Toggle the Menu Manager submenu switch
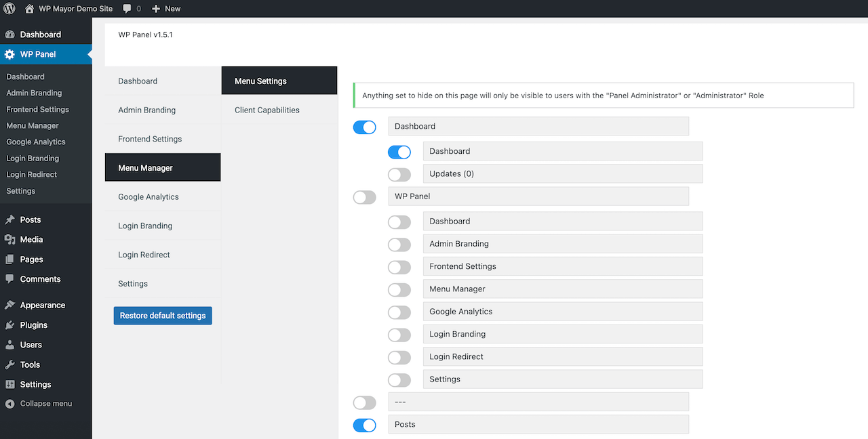Screen dimensions: 868x439 399,290
